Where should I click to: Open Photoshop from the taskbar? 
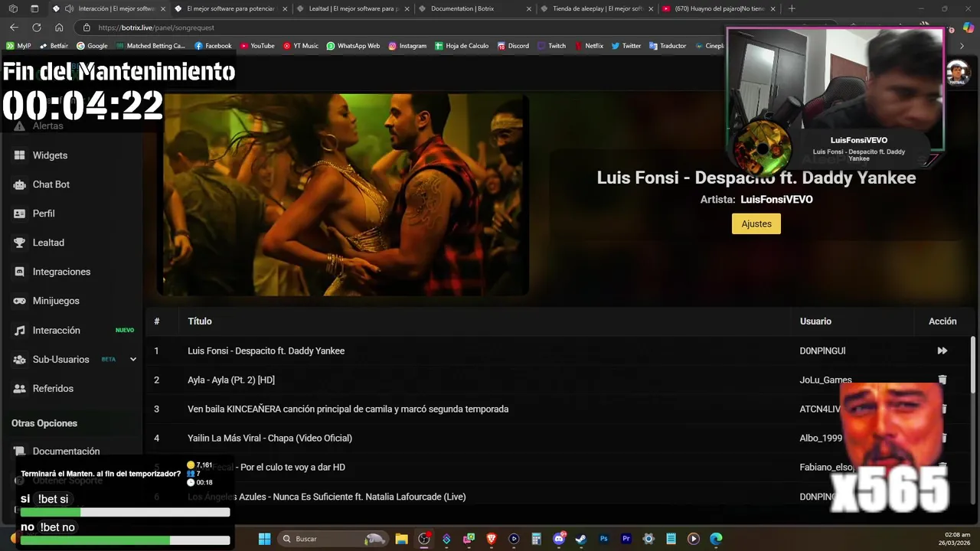tap(603, 539)
